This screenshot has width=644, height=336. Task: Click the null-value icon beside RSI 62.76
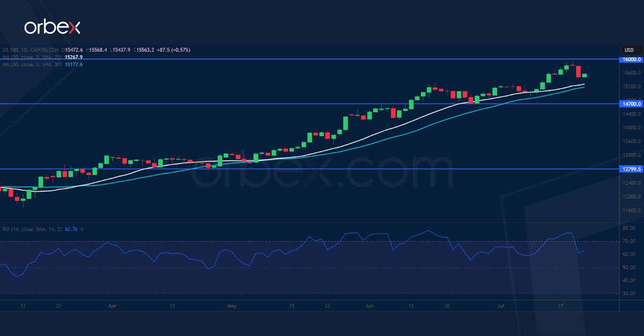82,229
